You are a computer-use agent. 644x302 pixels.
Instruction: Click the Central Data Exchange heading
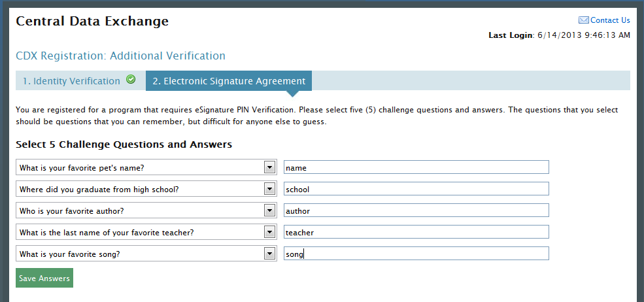(92, 21)
